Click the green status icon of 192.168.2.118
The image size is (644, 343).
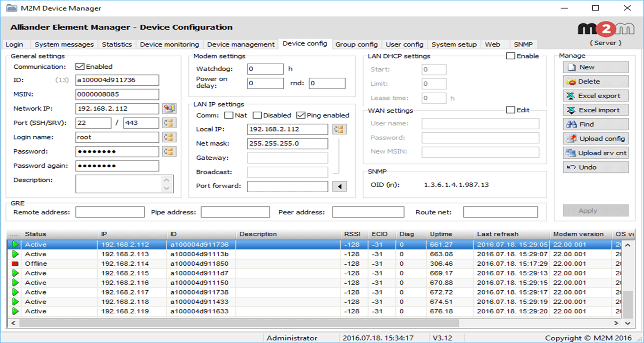pos(16,302)
